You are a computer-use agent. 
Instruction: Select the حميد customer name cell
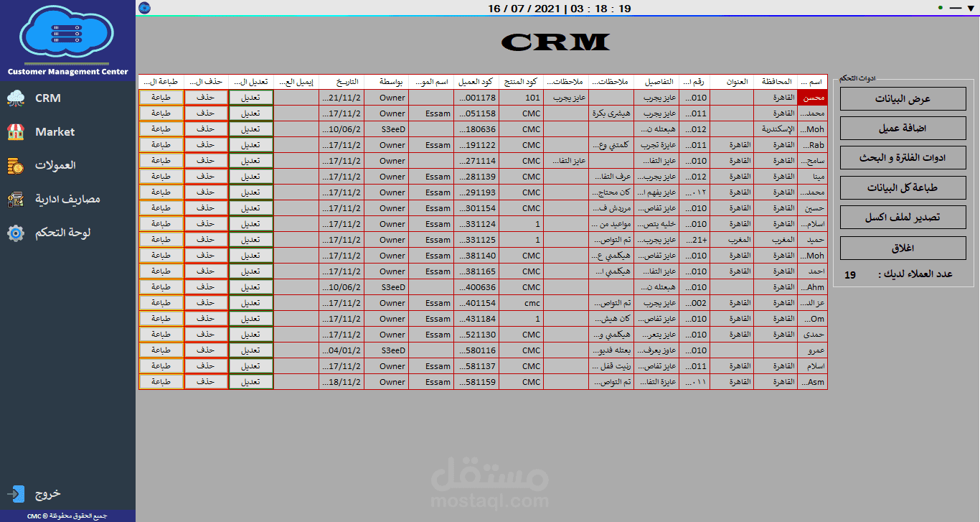pyautogui.click(x=812, y=240)
